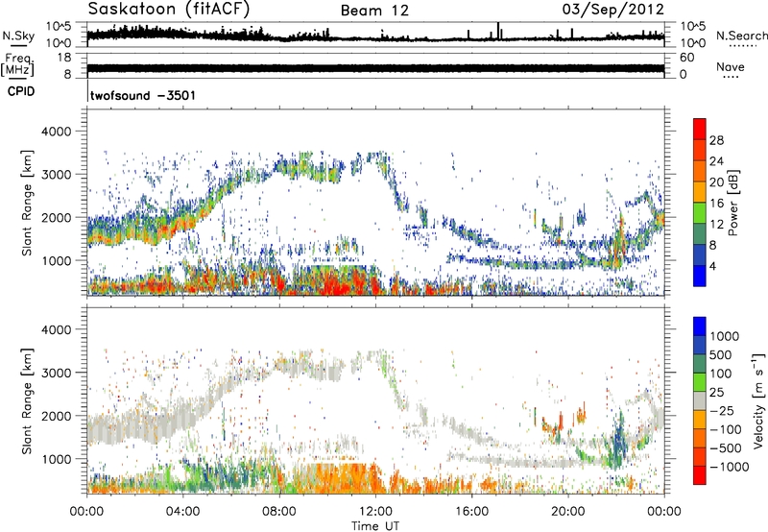Click the "4" Power colorbar label
Image resolution: width=768 pixels, height=532 pixels.
(x=712, y=266)
